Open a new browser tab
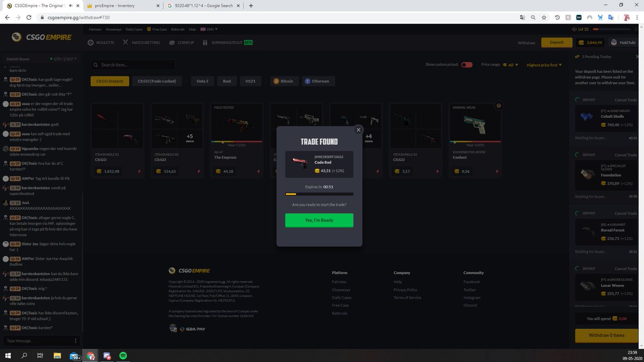This screenshot has width=644, height=362. tap(251, 5)
